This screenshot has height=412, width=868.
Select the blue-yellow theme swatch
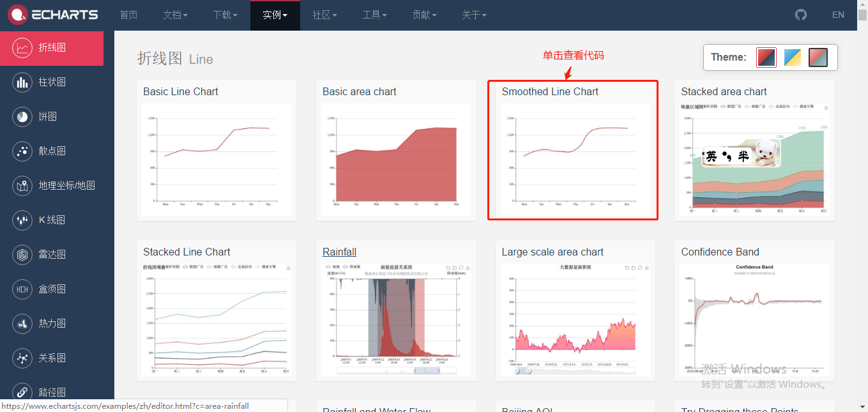(792, 57)
